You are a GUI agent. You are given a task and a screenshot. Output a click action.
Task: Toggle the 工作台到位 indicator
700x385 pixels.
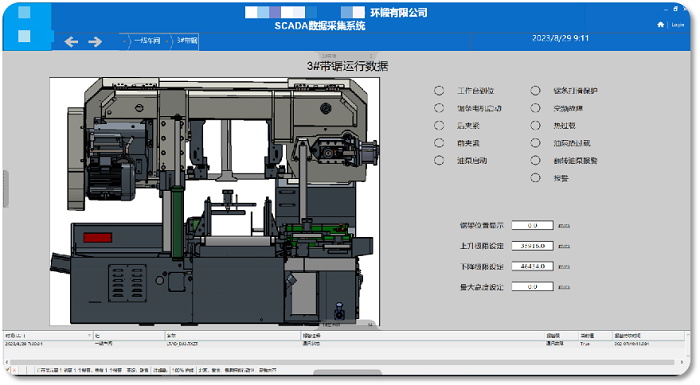(x=439, y=91)
